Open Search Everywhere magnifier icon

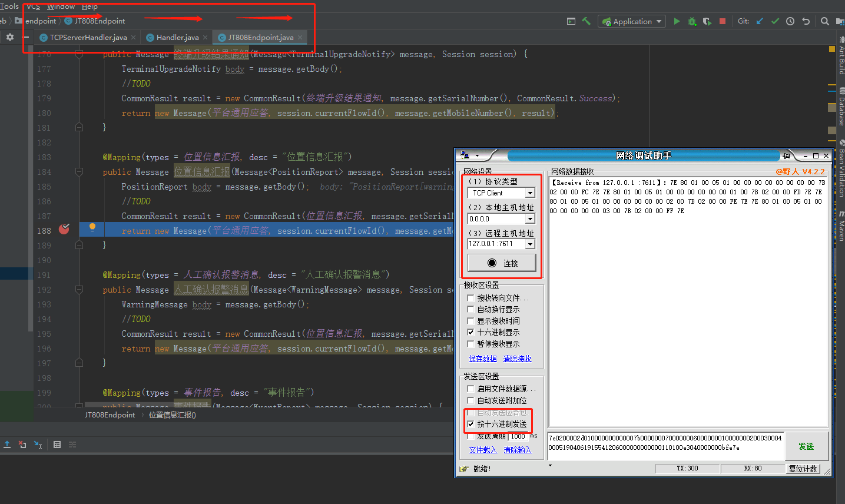tap(824, 21)
